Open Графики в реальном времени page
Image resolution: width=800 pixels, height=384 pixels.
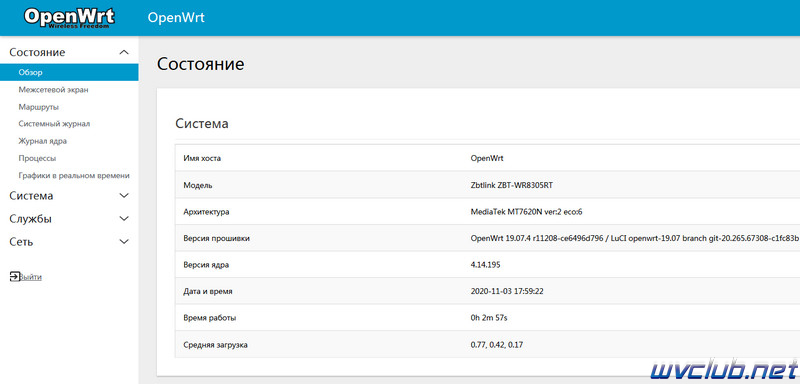coord(74,175)
